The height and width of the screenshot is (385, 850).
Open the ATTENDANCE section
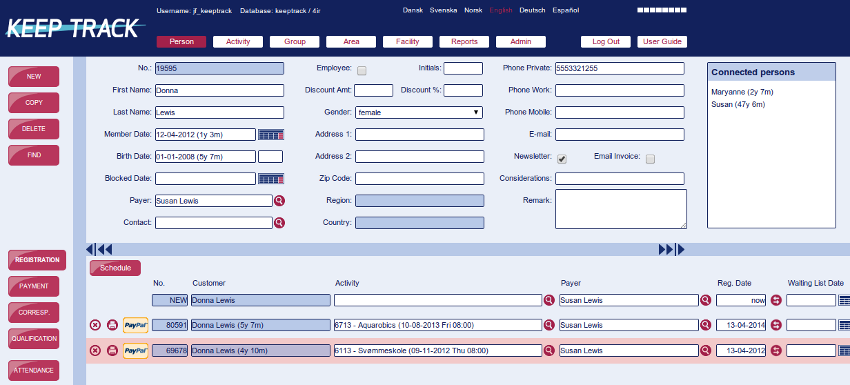pyautogui.click(x=34, y=370)
